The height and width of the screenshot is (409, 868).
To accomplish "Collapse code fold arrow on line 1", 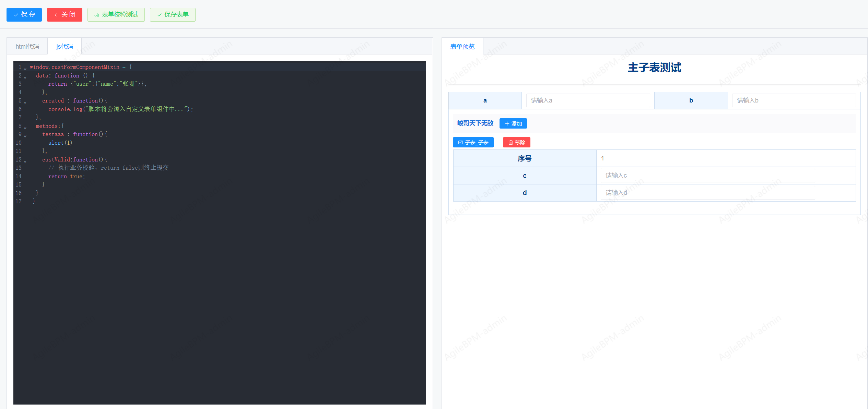I will [x=25, y=69].
